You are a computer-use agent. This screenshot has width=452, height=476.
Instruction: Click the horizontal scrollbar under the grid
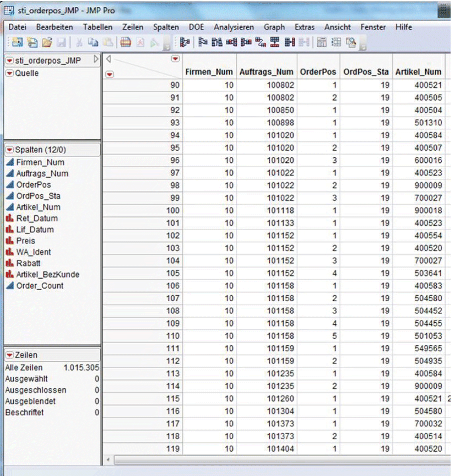[282, 460]
